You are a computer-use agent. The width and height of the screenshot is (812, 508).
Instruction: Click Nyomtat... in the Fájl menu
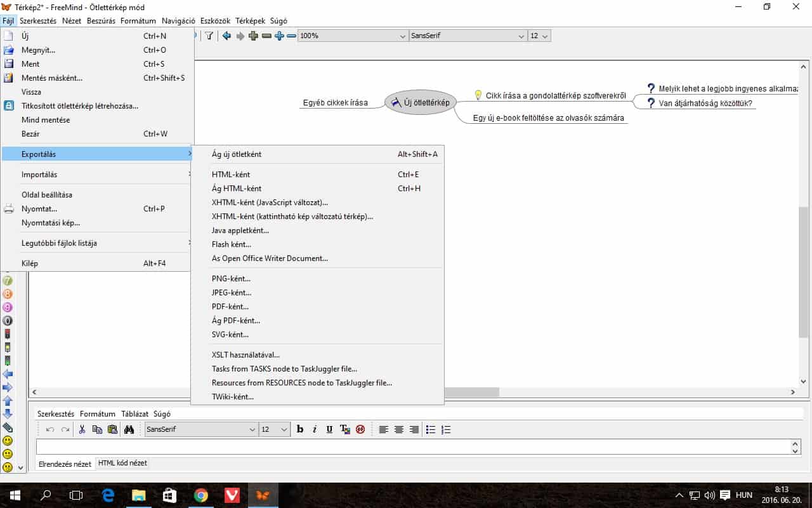tap(97, 209)
